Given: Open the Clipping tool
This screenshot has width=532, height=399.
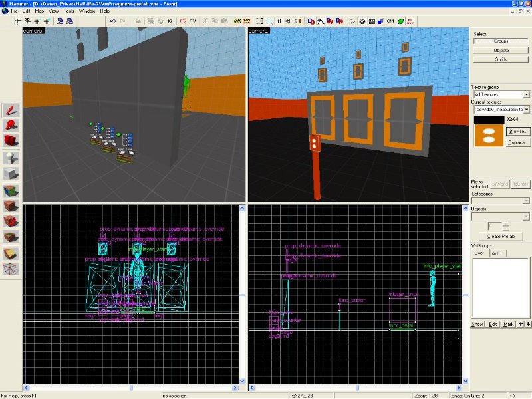Looking at the screenshot, I should pyautogui.click(x=11, y=253).
